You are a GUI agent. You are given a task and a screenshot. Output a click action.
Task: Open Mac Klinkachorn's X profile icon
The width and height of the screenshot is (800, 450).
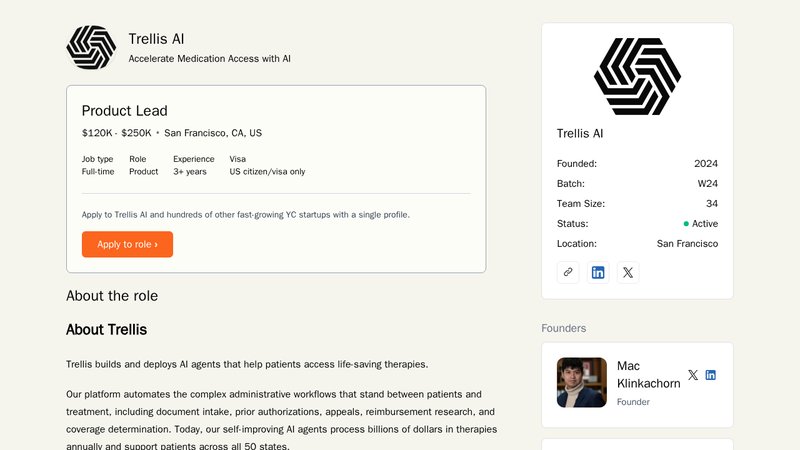pos(693,375)
